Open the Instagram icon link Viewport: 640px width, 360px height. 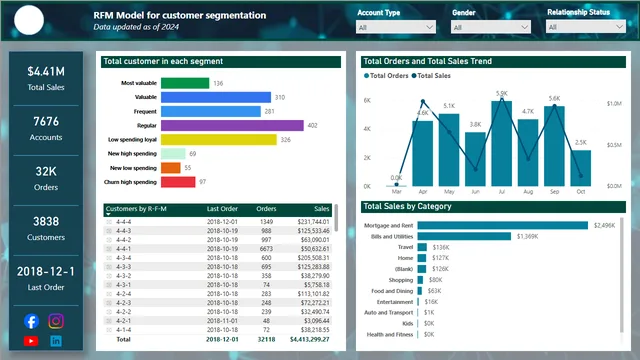(x=56, y=321)
